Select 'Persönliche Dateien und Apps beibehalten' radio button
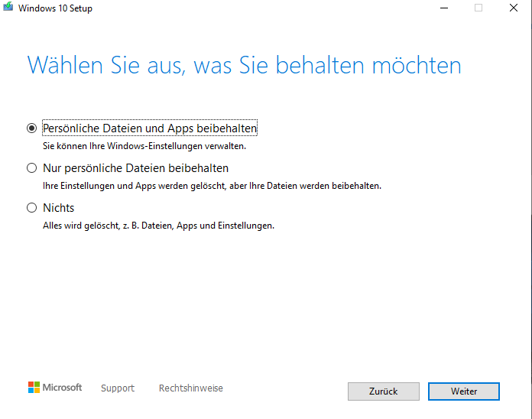This screenshot has height=419, width=532. (x=31, y=128)
